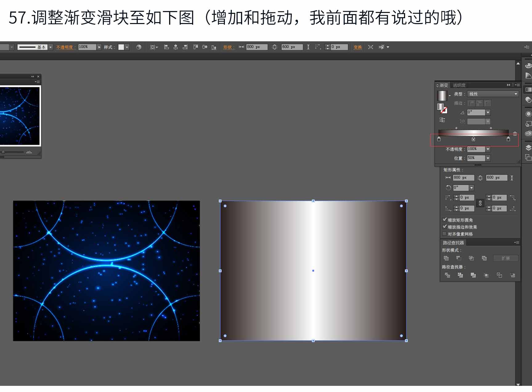532x392 pixels.
Task: Open the Gradient panel dock icon
Action: pyautogui.click(x=528, y=90)
